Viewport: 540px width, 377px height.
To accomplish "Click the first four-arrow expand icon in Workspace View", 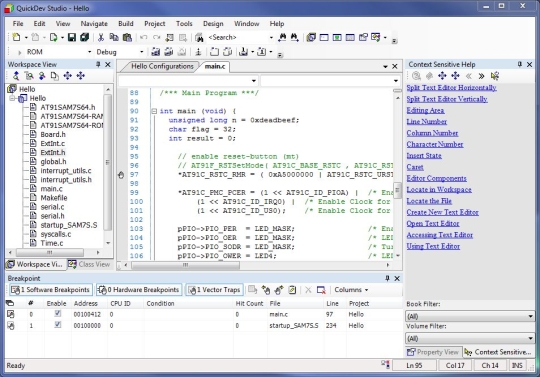I will coord(68,76).
